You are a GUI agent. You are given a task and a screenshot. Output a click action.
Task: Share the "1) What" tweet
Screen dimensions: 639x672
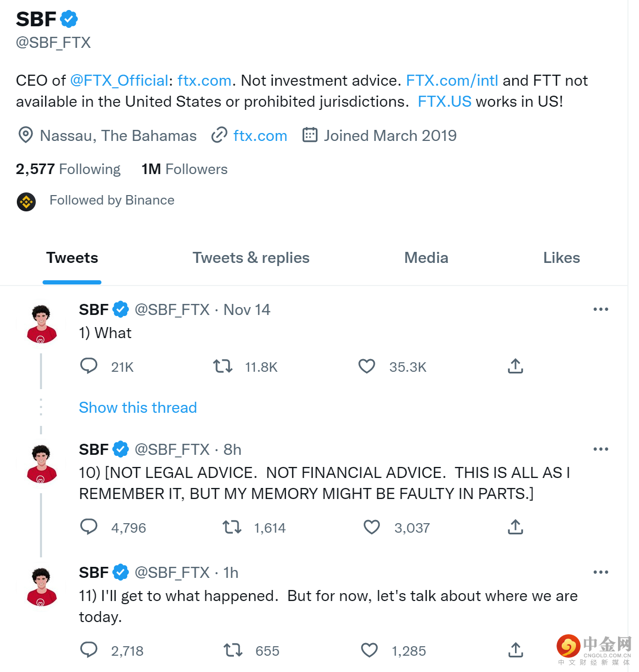[516, 366]
